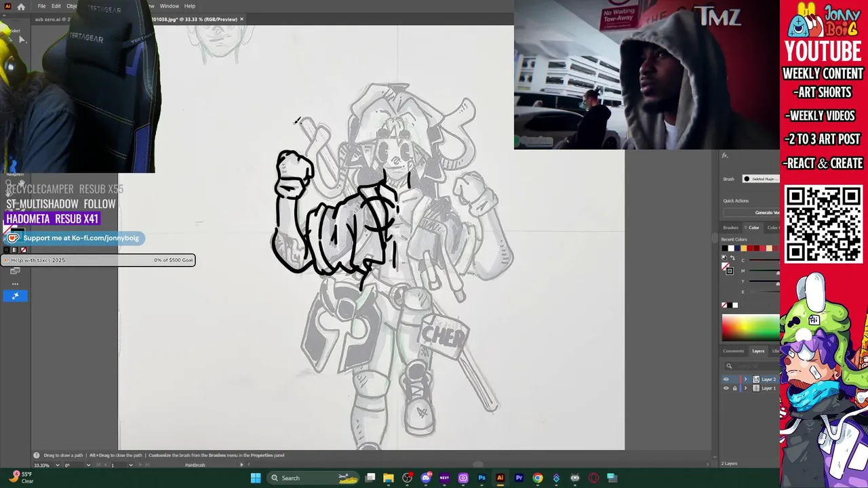Open the Brush definition dropdown

coord(760,179)
